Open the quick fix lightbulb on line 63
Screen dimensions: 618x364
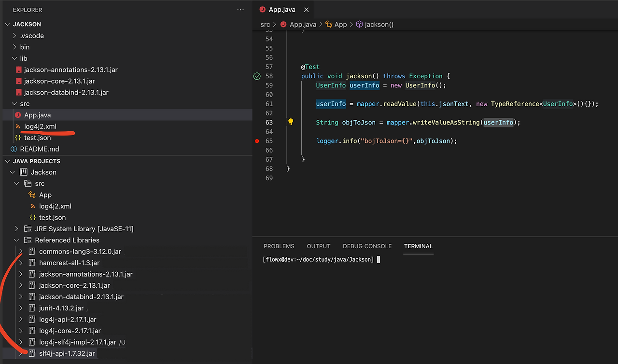click(x=290, y=122)
